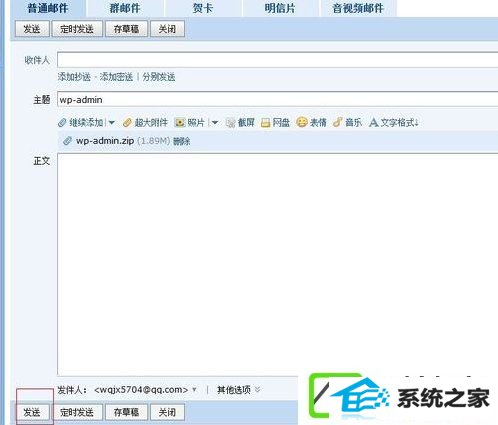The image size is (498, 425).
Task: Click the 照片 photo insert icon
Action: point(180,123)
